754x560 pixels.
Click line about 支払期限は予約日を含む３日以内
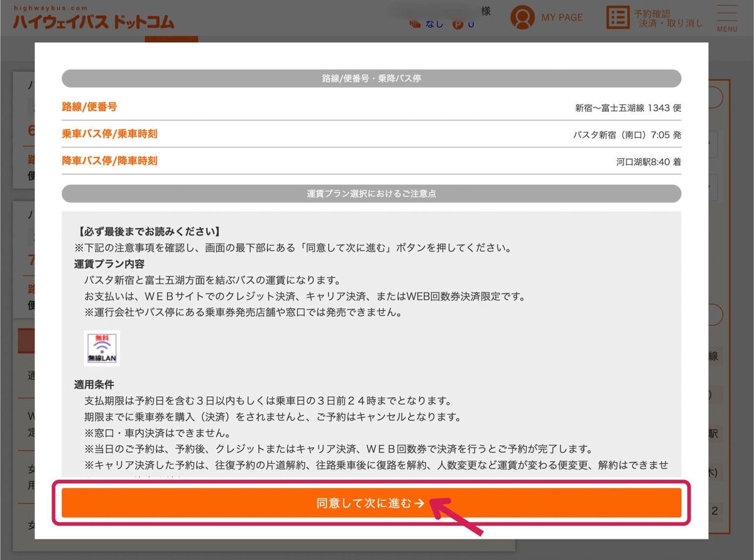pos(269,400)
